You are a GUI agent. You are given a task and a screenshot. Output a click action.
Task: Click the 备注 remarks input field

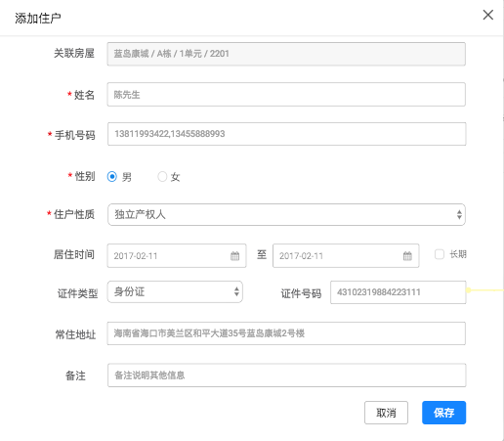pos(286,375)
